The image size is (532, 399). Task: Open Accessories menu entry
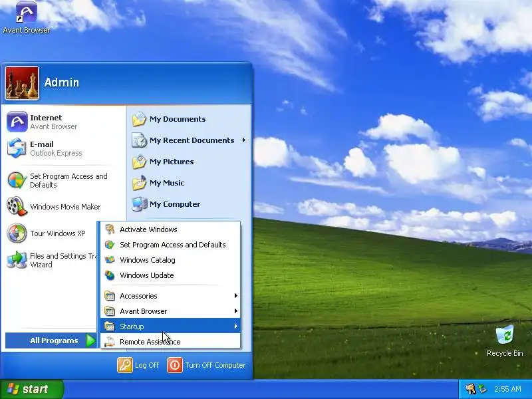tap(170, 296)
